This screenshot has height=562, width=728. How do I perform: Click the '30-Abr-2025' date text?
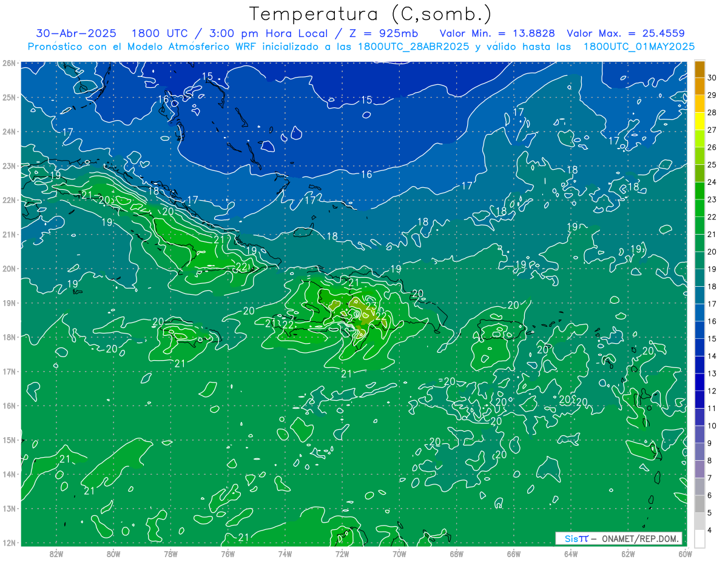[76, 33]
